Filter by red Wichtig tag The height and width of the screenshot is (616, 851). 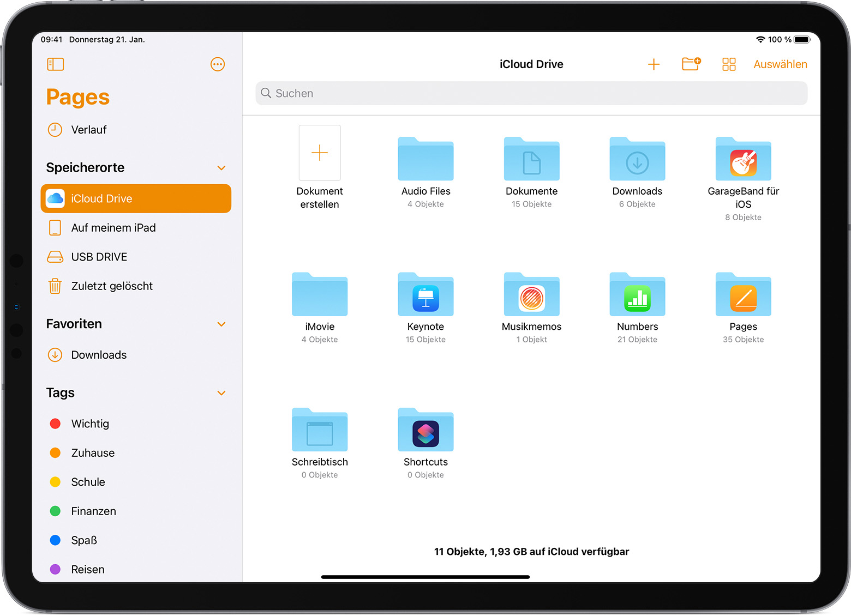[x=136, y=424]
